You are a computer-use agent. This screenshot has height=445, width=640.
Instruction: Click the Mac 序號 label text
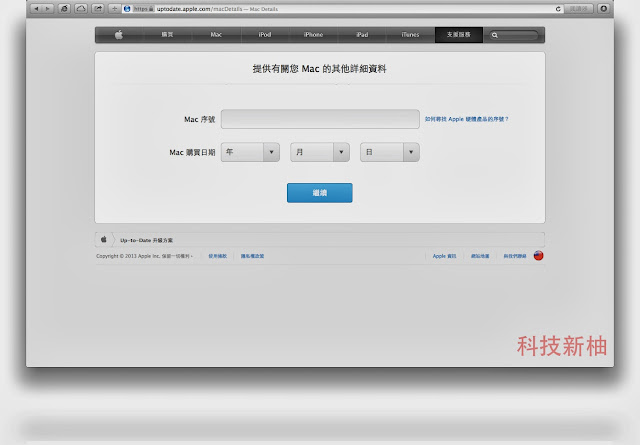(x=200, y=119)
